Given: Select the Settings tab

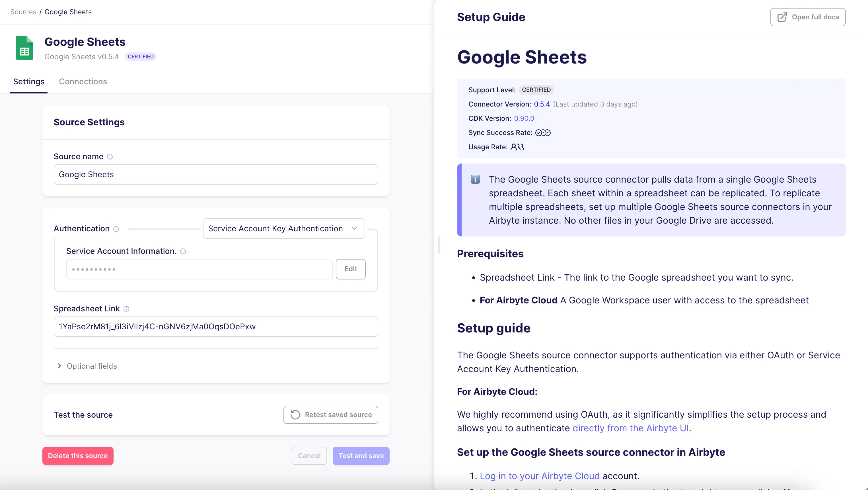Looking at the screenshot, I should pos(29,81).
